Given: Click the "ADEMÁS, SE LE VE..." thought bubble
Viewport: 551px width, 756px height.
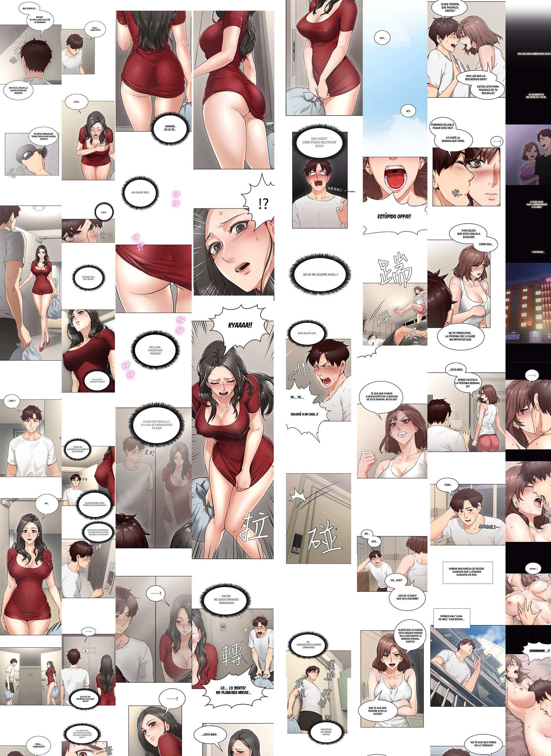Looking at the screenshot, I should pyautogui.click(x=170, y=128).
